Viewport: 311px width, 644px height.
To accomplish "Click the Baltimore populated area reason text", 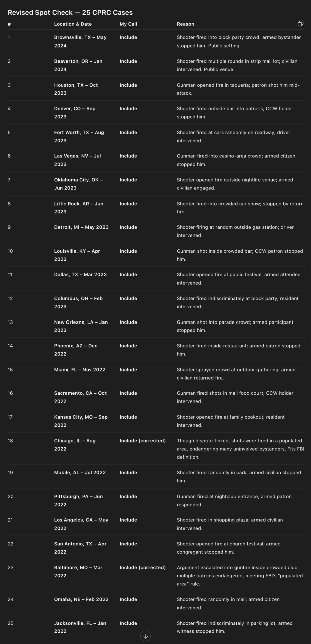I will pyautogui.click(x=240, y=576).
